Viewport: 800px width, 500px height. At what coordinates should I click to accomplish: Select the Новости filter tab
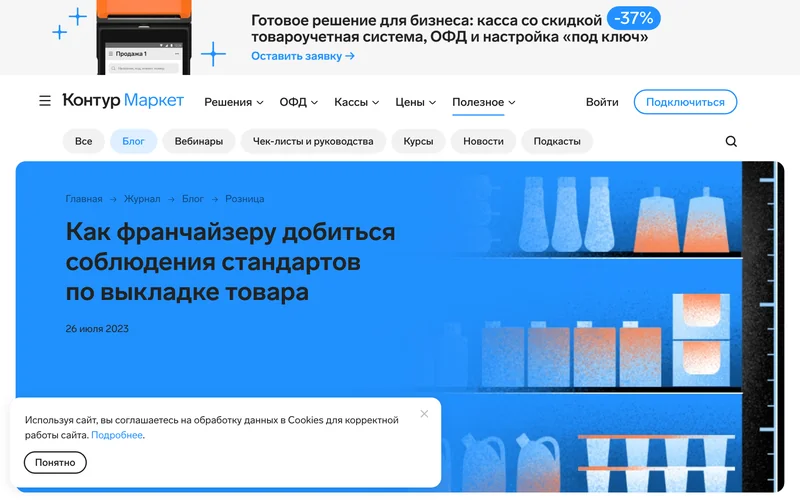click(x=483, y=141)
